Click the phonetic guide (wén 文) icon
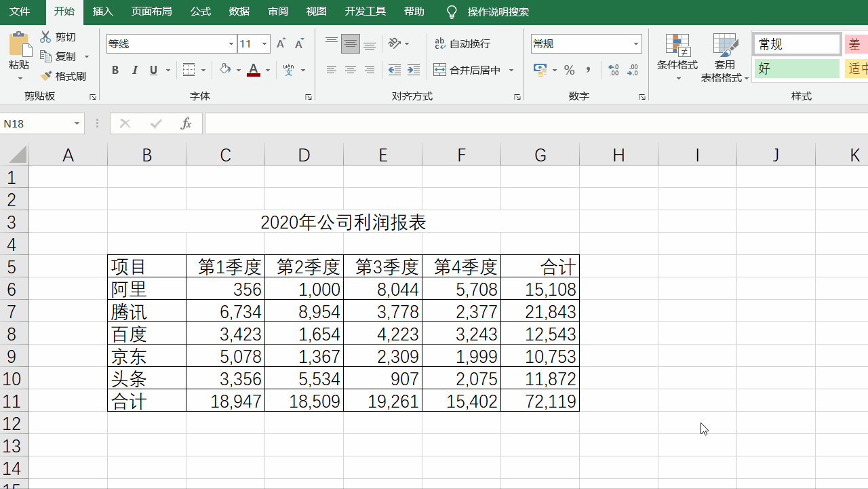Viewport: 868px width, 489px height. (x=289, y=70)
